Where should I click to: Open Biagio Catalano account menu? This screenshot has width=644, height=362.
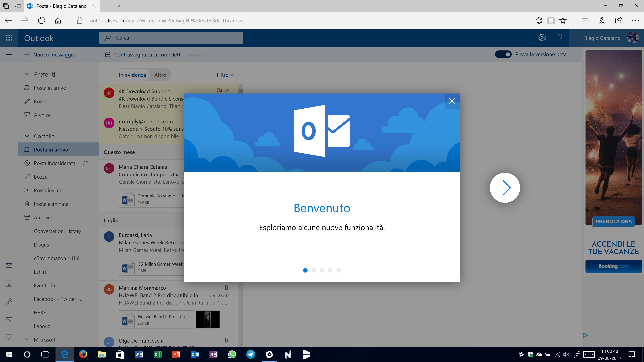coord(606,38)
